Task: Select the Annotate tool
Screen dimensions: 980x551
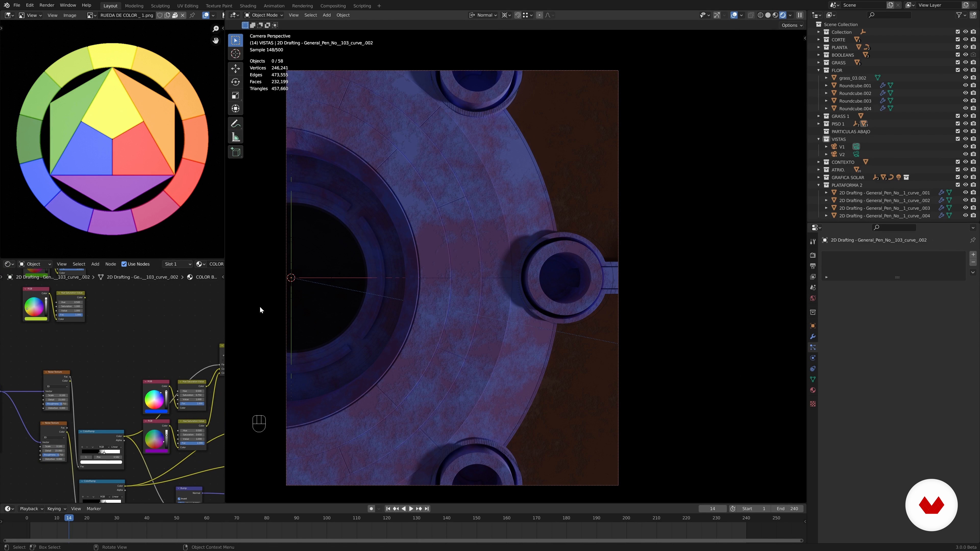Action: pos(236,123)
